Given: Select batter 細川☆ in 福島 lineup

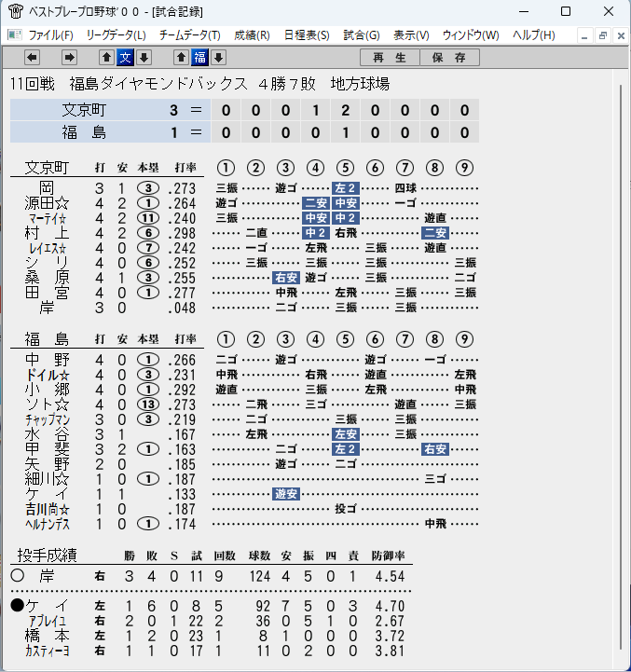Looking at the screenshot, I should (47, 479).
